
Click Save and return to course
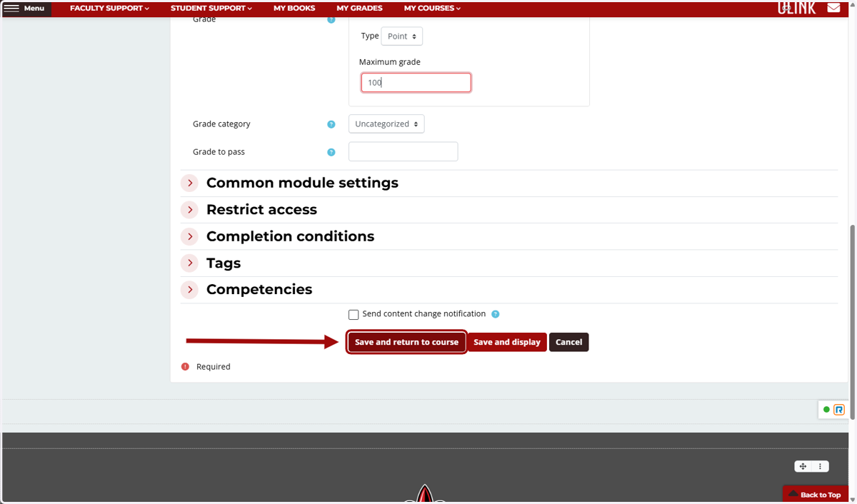click(x=406, y=342)
